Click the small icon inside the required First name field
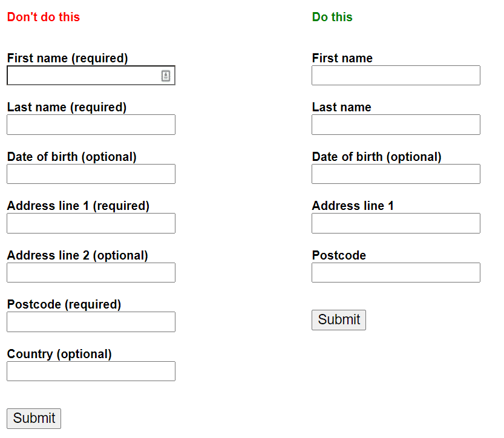Viewport: 504px width, 438px height. 166,75
